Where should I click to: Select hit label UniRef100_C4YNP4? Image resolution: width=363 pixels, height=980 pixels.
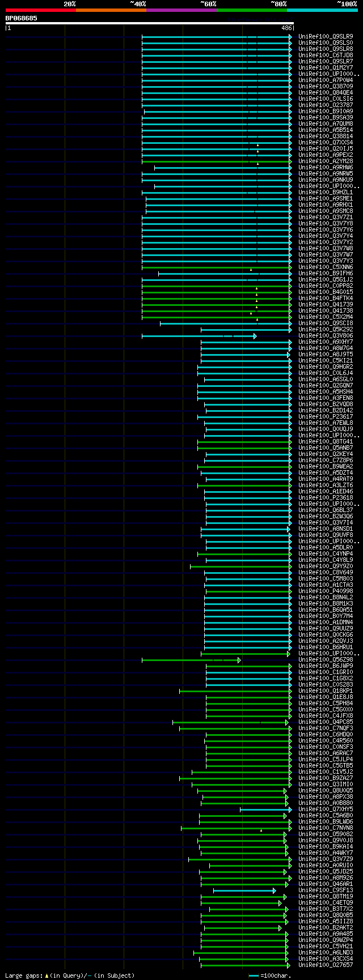(326, 554)
